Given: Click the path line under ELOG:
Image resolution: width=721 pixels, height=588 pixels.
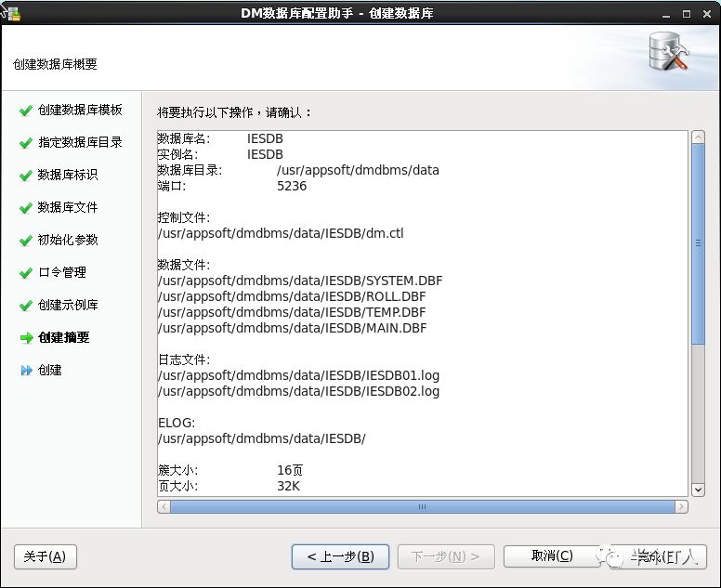Looking at the screenshot, I should pyautogui.click(x=262, y=438).
